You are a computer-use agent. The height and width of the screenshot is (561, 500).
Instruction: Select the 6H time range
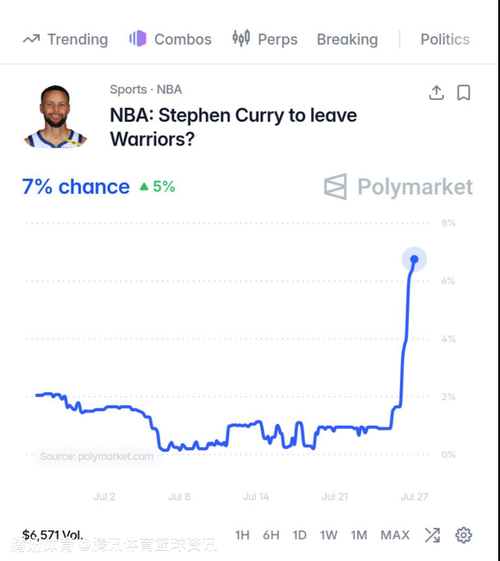click(271, 535)
